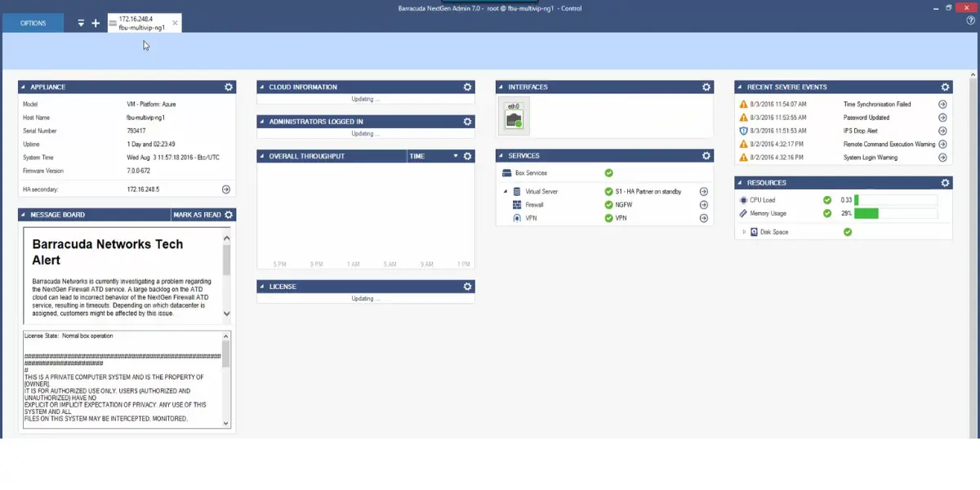Image resolution: width=980 pixels, height=490 pixels.
Task: Click the Memory Usage 29% value
Action: (847, 213)
